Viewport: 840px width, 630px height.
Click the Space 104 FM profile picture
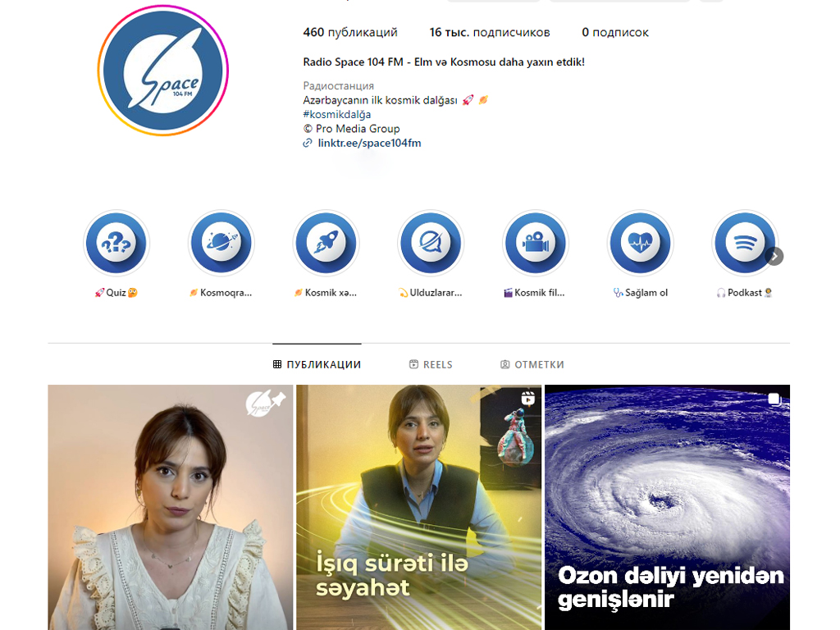[x=163, y=71]
